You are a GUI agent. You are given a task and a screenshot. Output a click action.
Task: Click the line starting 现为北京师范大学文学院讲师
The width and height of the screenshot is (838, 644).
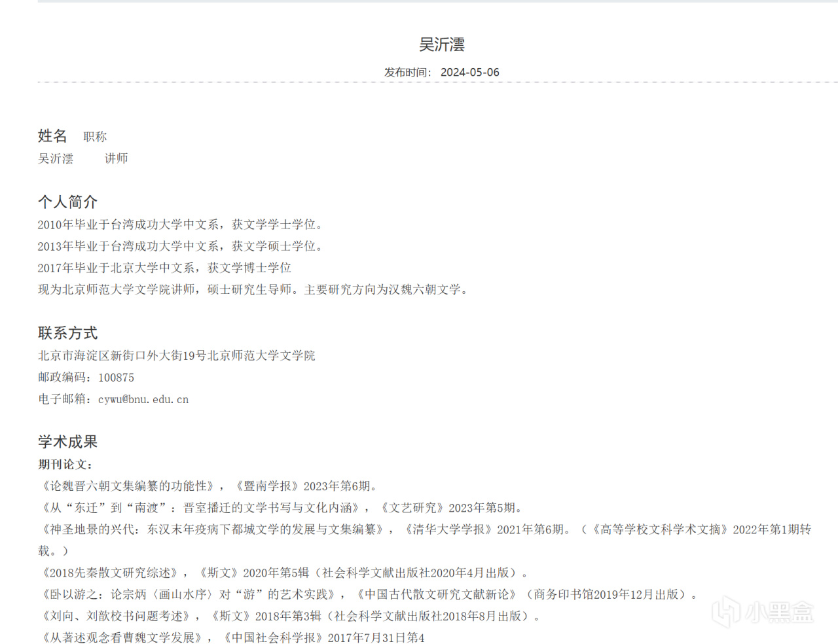click(255, 289)
